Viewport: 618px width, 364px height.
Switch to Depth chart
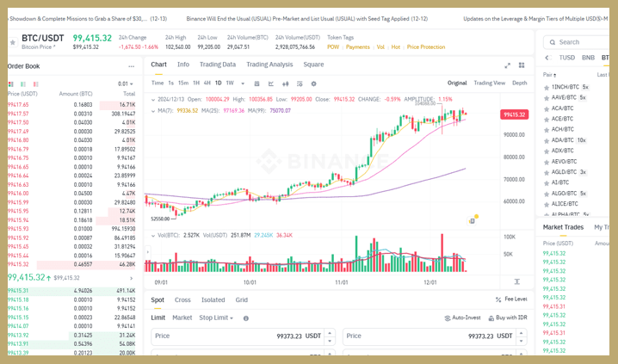click(519, 83)
